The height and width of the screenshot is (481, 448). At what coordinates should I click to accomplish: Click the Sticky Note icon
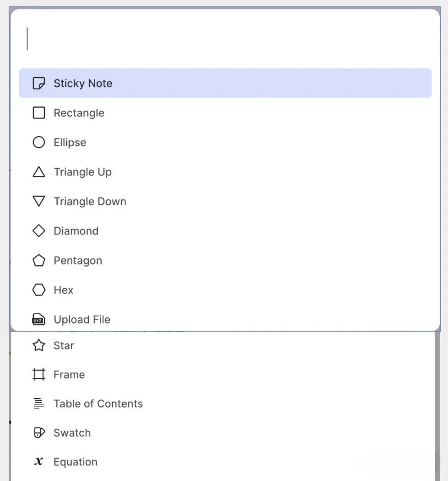pyautogui.click(x=39, y=83)
